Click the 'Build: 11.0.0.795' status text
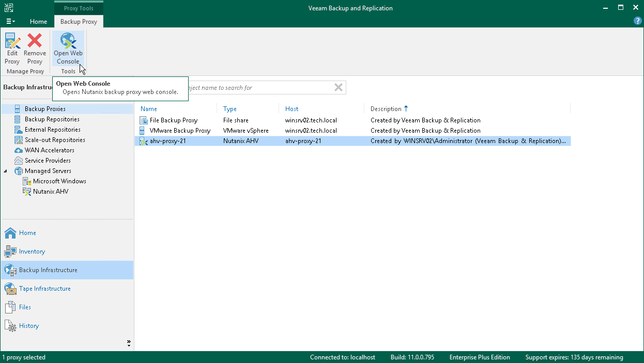This screenshot has width=644, height=363. click(412, 357)
